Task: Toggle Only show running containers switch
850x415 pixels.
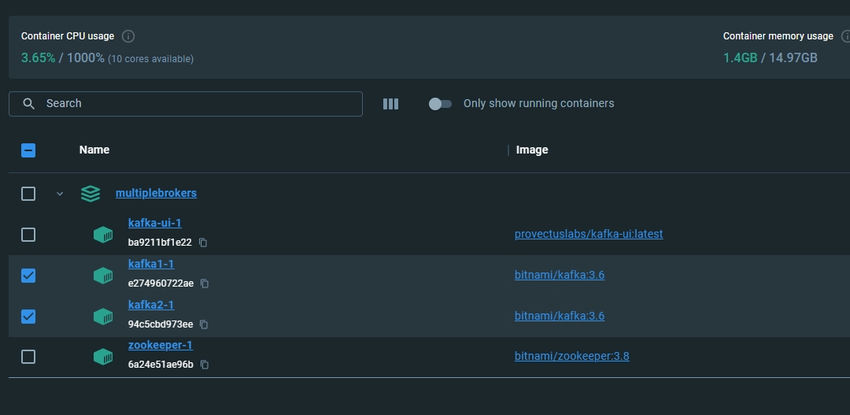Action: click(440, 104)
